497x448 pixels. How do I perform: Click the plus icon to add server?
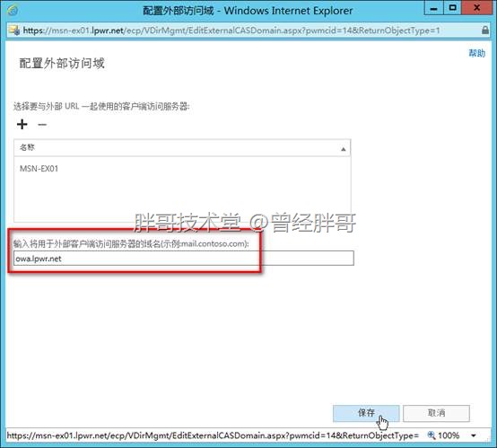coord(22,125)
